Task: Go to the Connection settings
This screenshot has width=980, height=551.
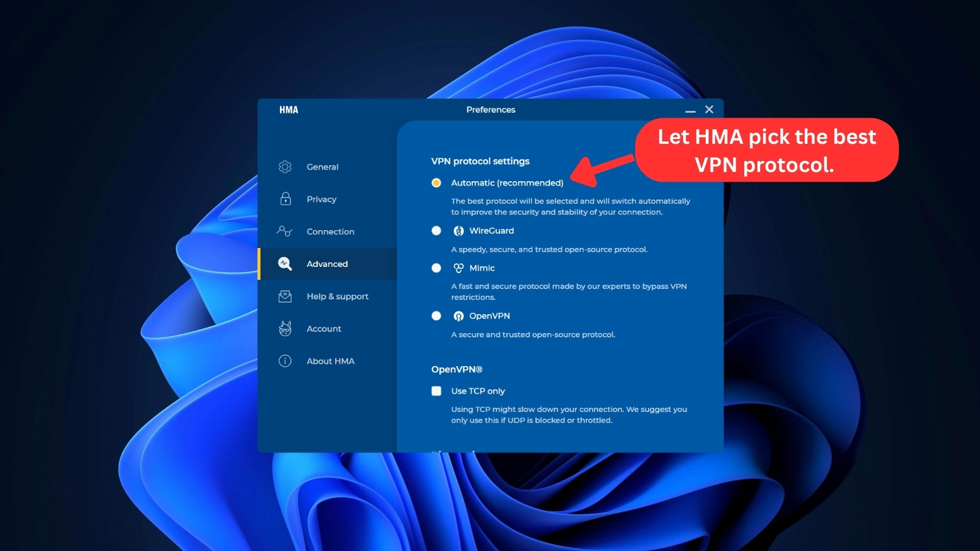Action: pos(327,231)
